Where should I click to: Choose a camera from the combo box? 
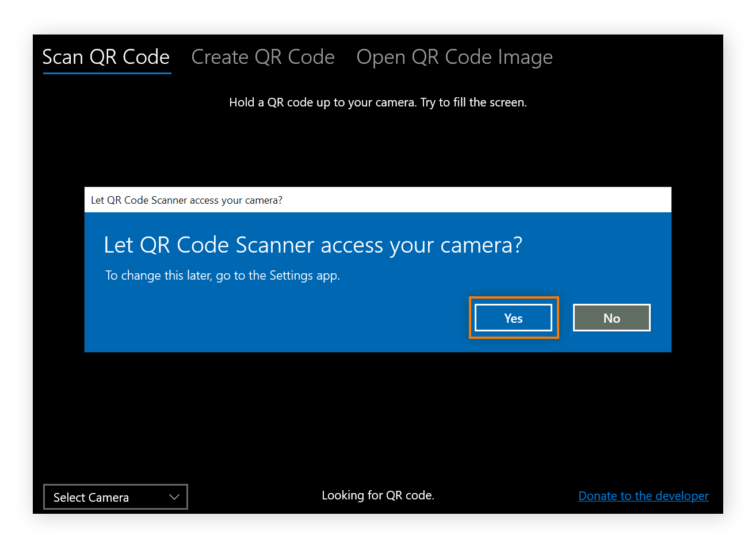115,497
